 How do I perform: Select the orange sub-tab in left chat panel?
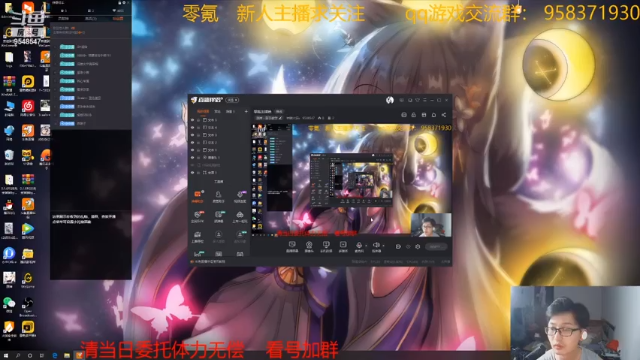118,18
